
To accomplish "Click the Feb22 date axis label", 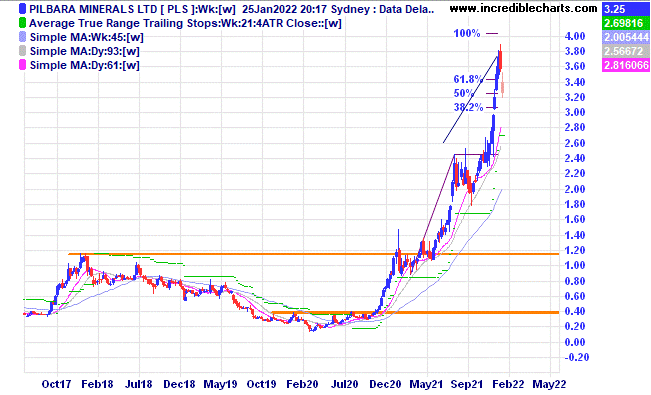I will (x=508, y=384).
